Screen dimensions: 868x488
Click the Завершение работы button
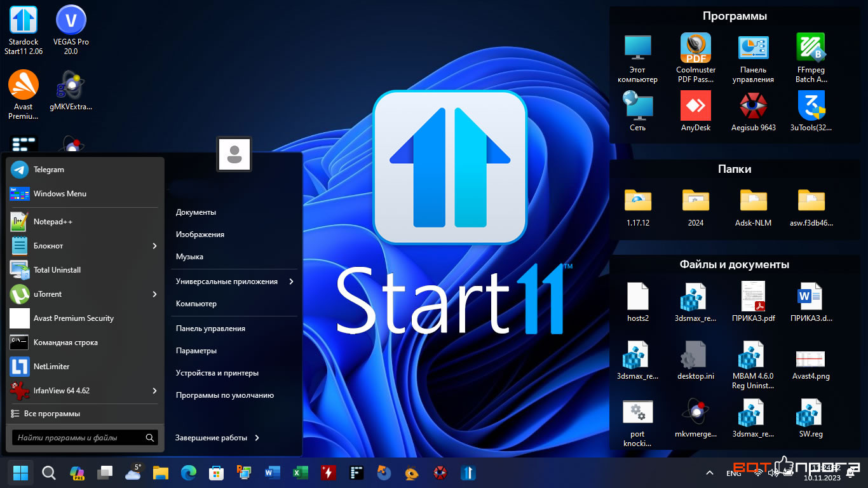point(212,438)
